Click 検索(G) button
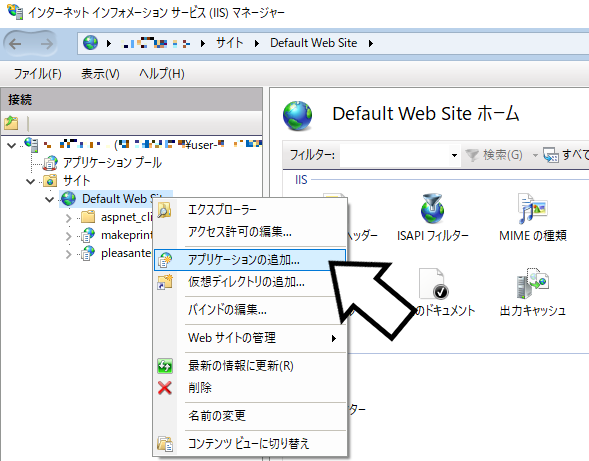Screen dimensions: 589x461 coord(494,155)
